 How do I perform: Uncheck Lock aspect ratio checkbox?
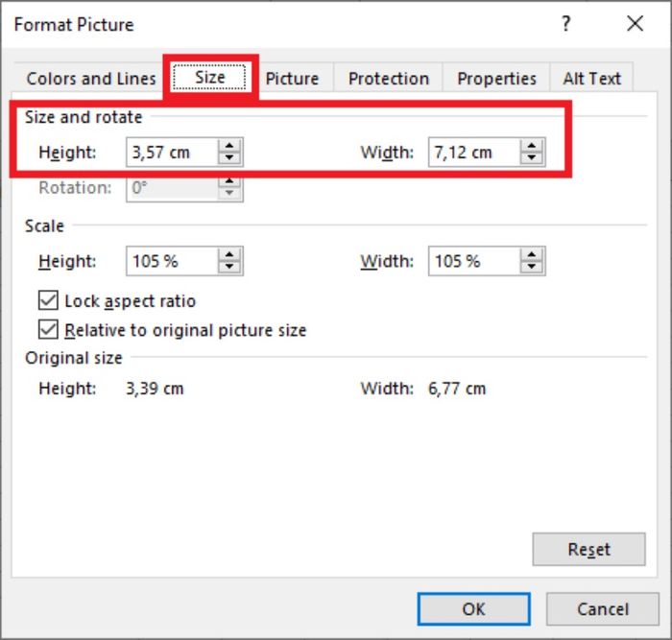coord(48,300)
